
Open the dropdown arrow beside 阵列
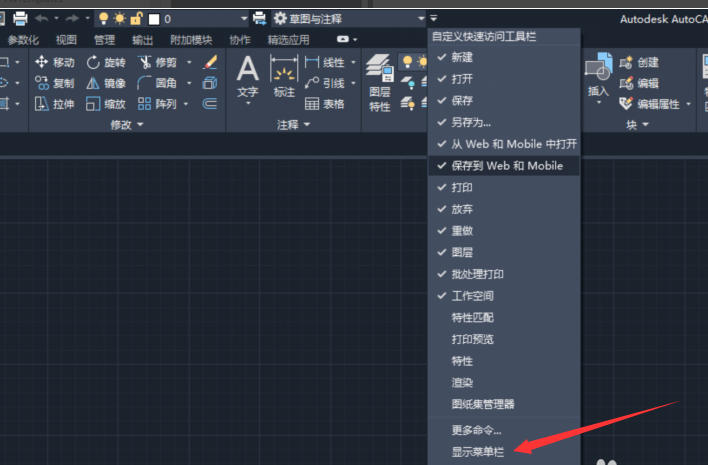(x=186, y=104)
